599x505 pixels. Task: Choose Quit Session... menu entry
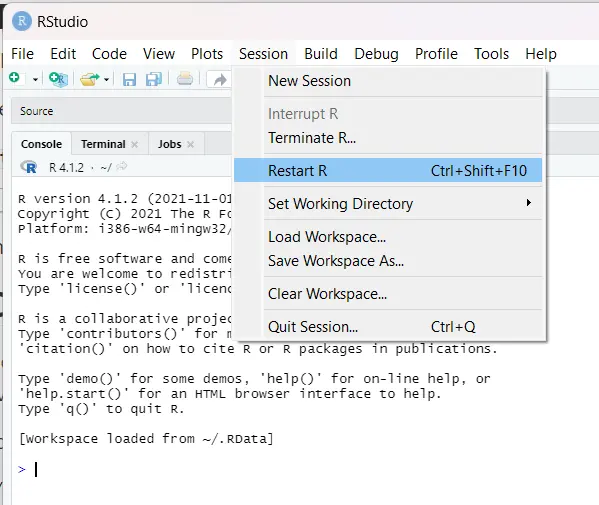point(388,327)
